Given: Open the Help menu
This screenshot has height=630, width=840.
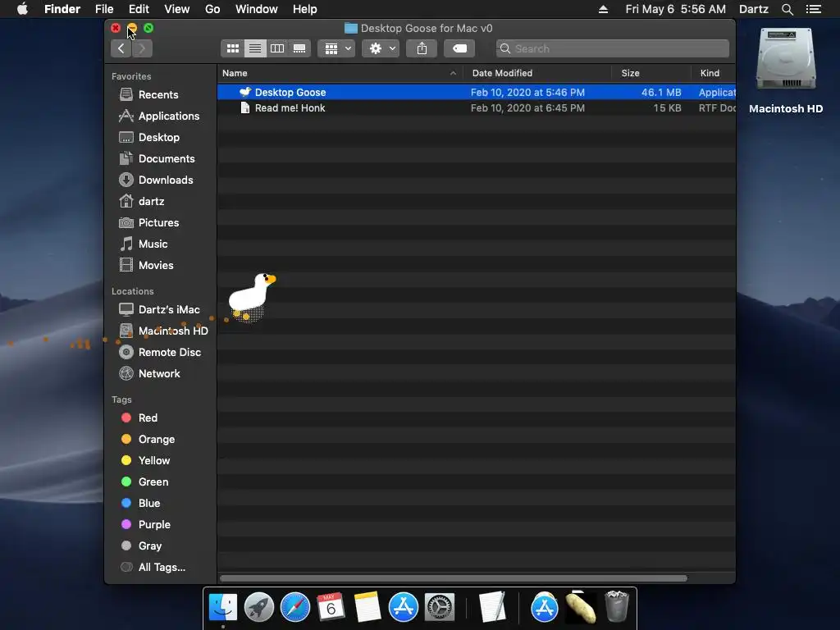Looking at the screenshot, I should (x=305, y=9).
